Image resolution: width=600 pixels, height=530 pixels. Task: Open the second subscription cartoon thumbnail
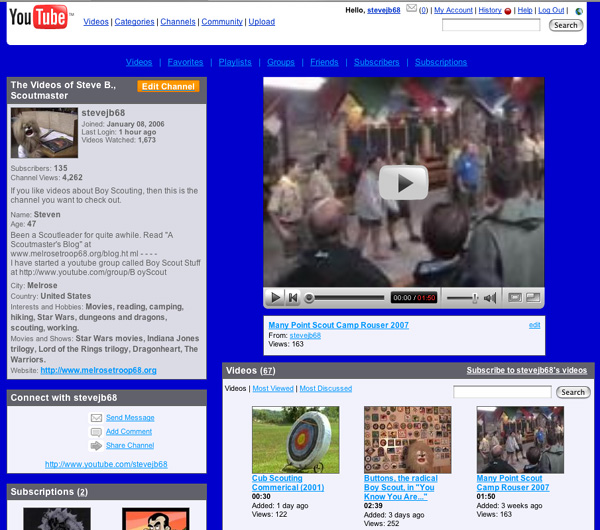(x=156, y=519)
